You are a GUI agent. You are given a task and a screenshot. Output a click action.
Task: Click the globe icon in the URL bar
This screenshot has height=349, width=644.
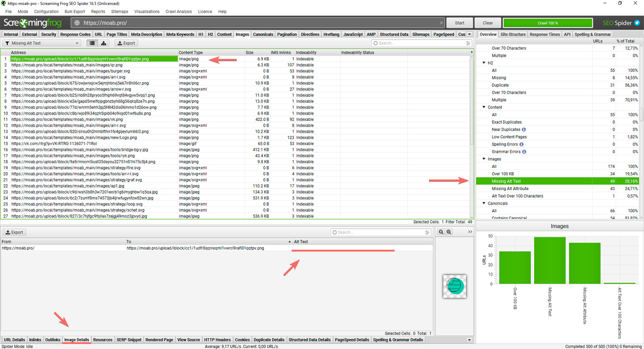[x=77, y=23]
